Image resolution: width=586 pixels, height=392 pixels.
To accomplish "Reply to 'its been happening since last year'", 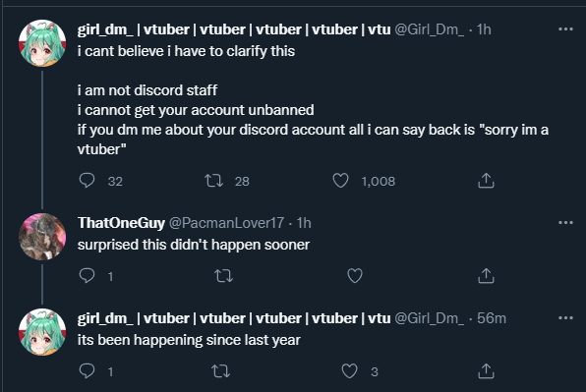I will pos(88,371).
